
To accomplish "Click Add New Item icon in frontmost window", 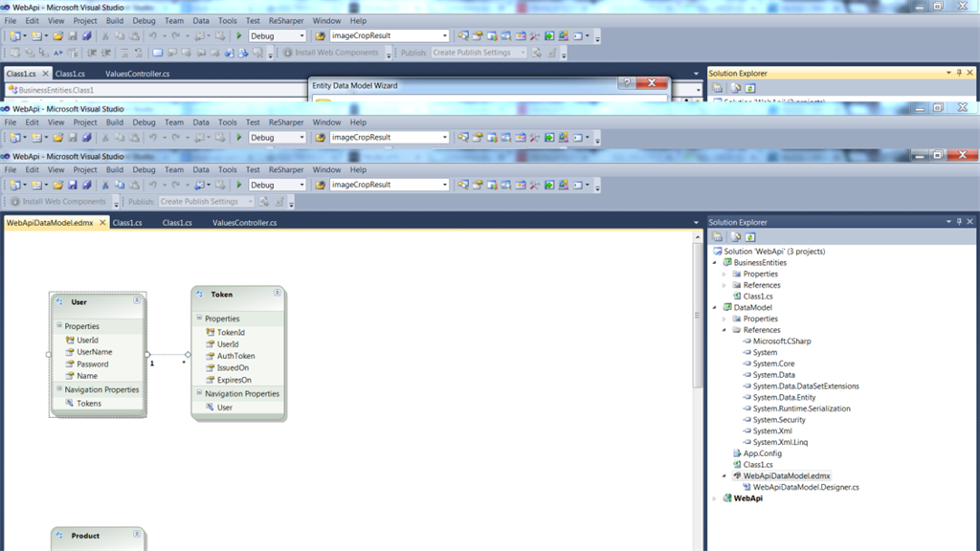I will pyautogui.click(x=37, y=185).
